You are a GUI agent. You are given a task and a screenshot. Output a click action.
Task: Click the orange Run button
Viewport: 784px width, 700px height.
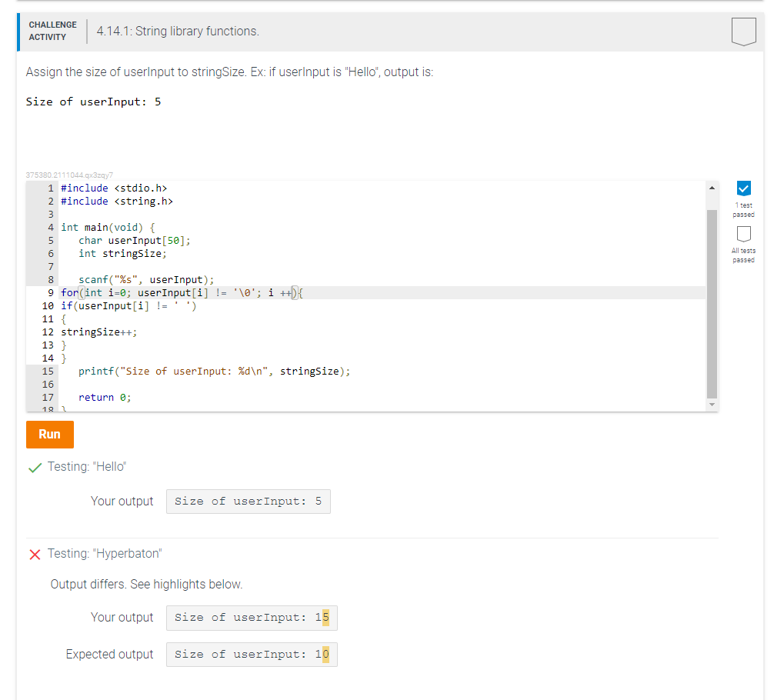(49, 434)
